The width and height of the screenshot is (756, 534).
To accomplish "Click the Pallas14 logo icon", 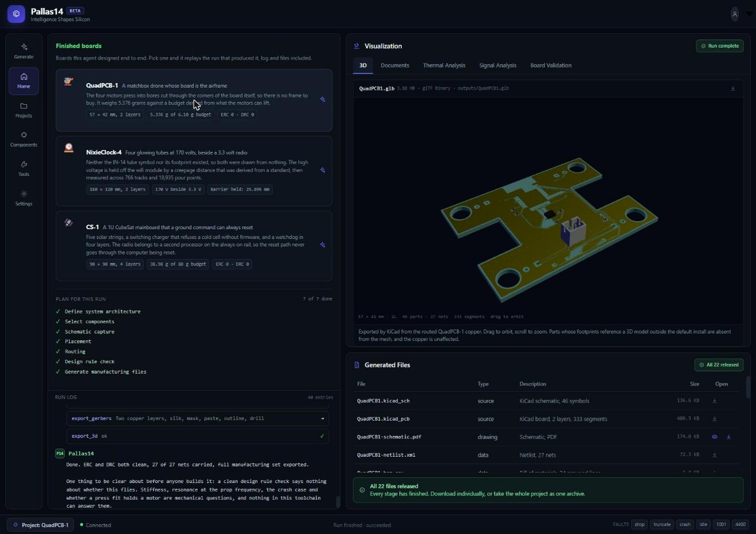I will 16,14.
